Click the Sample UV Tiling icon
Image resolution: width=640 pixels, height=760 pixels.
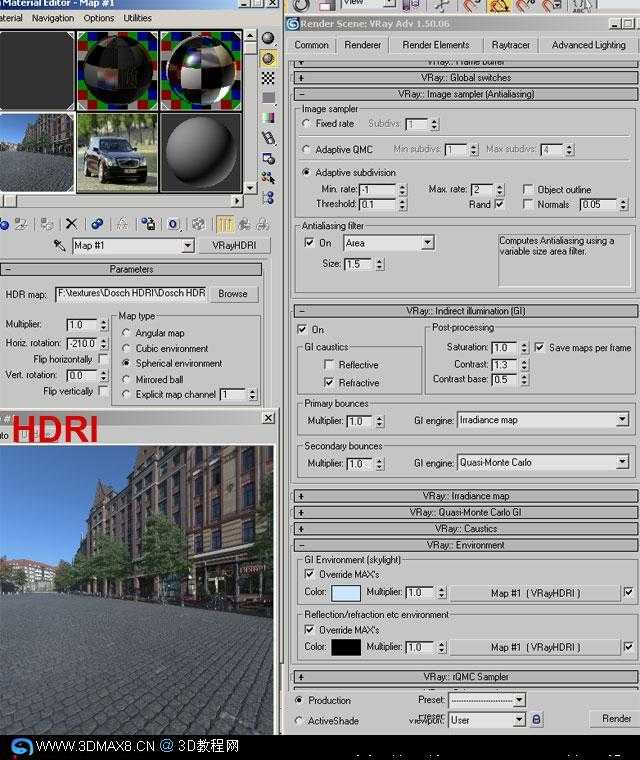click(268, 98)
